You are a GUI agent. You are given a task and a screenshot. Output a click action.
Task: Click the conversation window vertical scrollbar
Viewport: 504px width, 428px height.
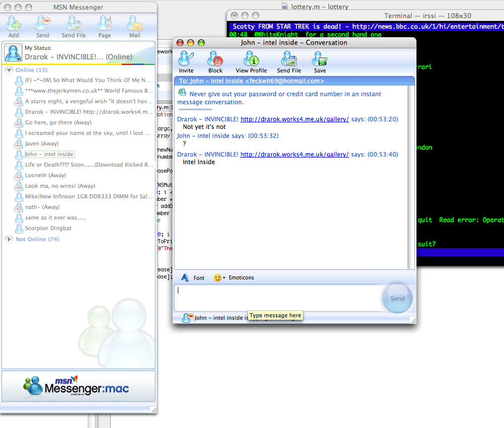[x=410, y=177]
